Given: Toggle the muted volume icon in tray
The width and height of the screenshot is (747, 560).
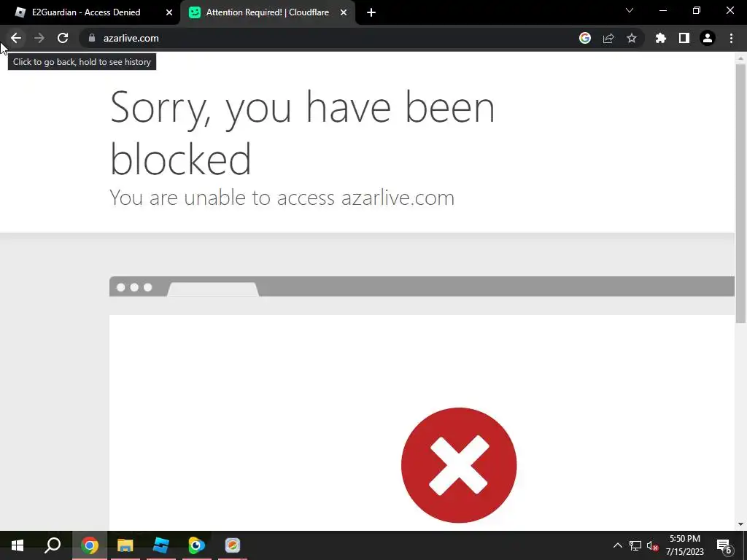Looking at the screenshot, I should click(653, 545).
